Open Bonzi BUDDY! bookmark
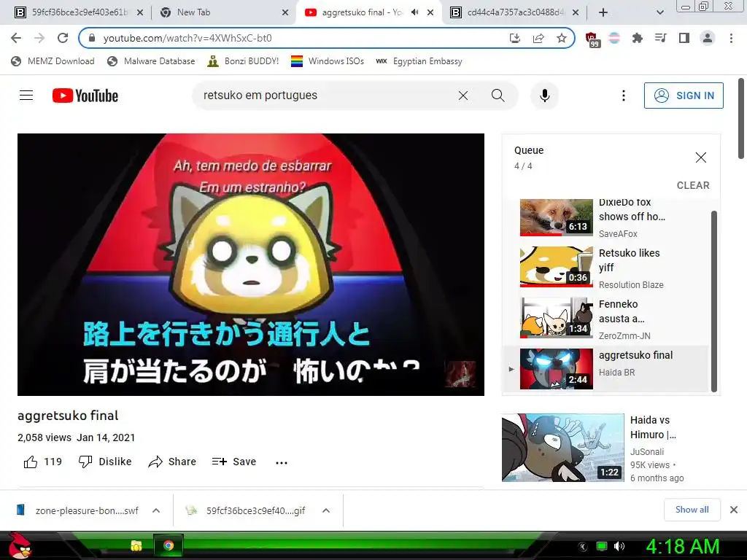The width and height of the screenshot is (747, 560). click(243, 61)
